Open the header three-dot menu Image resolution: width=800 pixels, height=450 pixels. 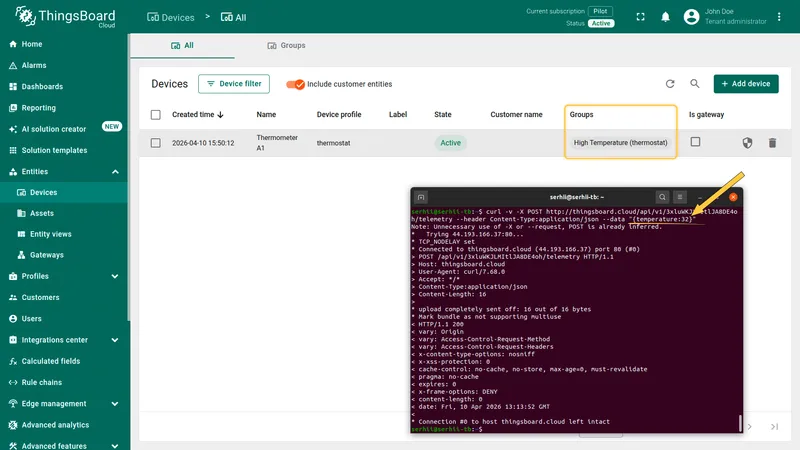pyautogui.click(x=779, y=17)
